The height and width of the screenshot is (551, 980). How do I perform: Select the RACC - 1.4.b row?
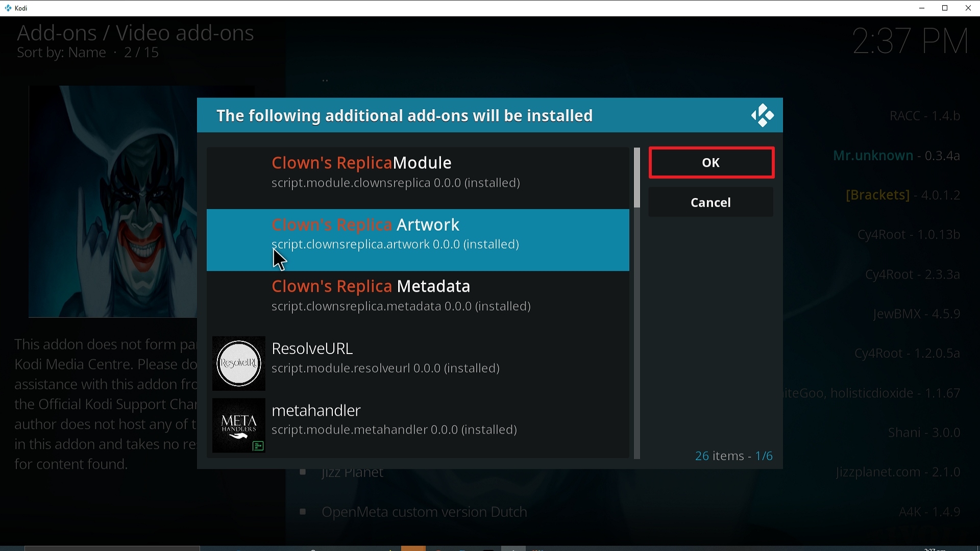pos(925,116)
